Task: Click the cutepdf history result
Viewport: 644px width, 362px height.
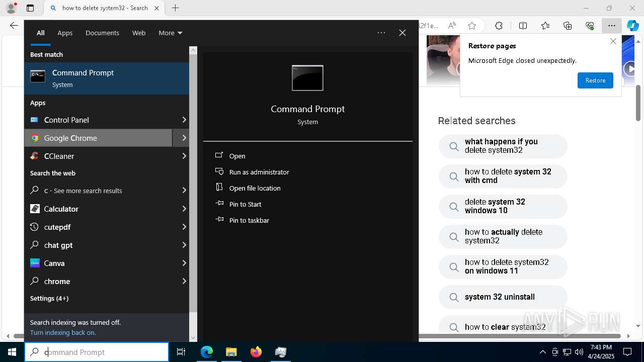Action: pos(98,227)
